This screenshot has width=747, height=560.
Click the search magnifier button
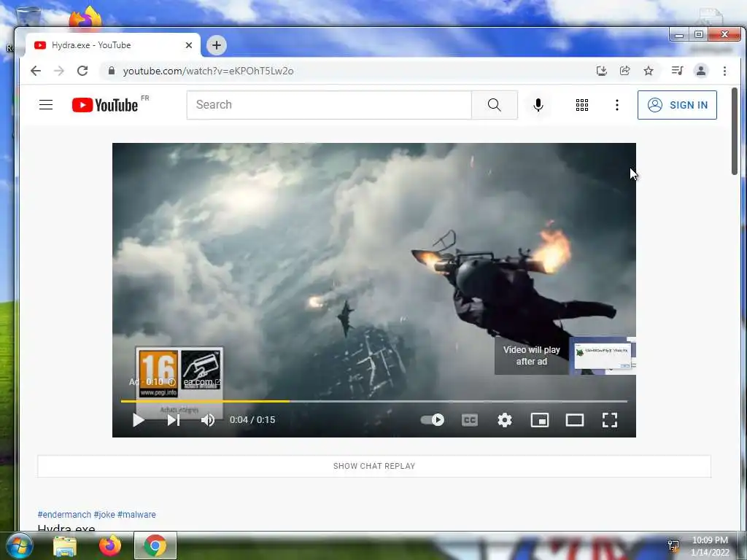point(495,105)
